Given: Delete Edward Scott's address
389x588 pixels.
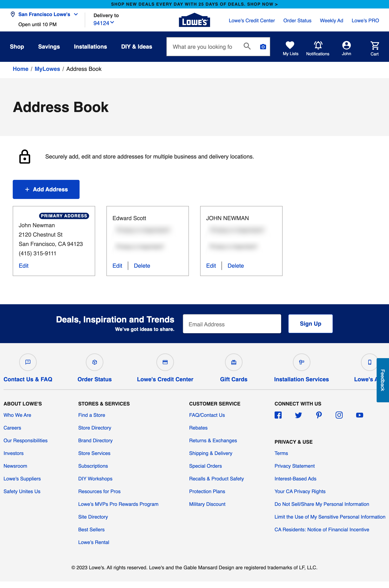Looking at the screenshot, I should (x=142, y=266).
